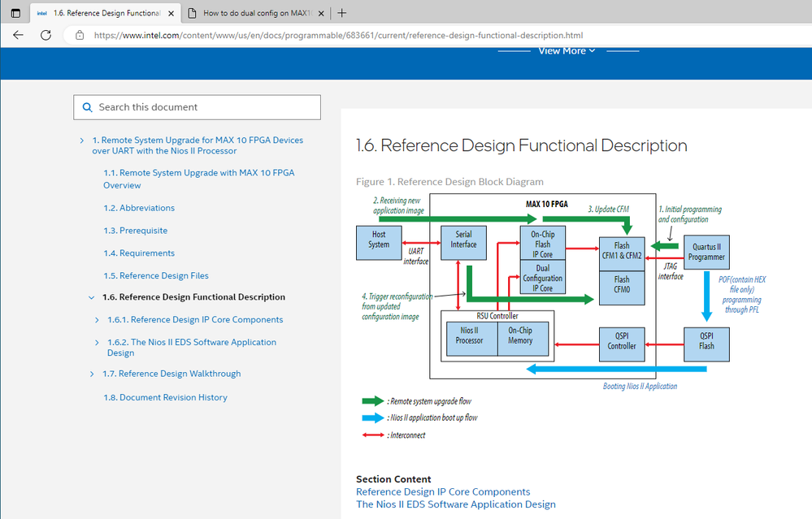Expand 1.6.1 Reference Design IP Core Components

coord(98,320)
